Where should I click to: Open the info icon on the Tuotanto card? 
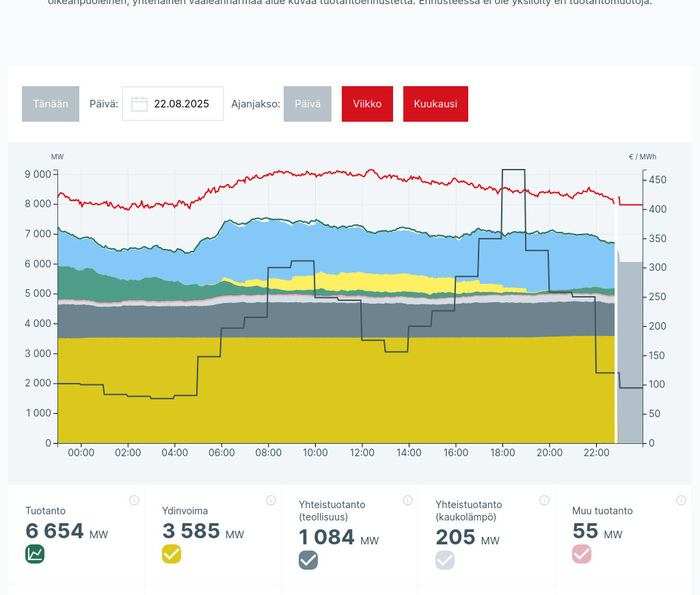pyautogui.click(x=134, y=500)
